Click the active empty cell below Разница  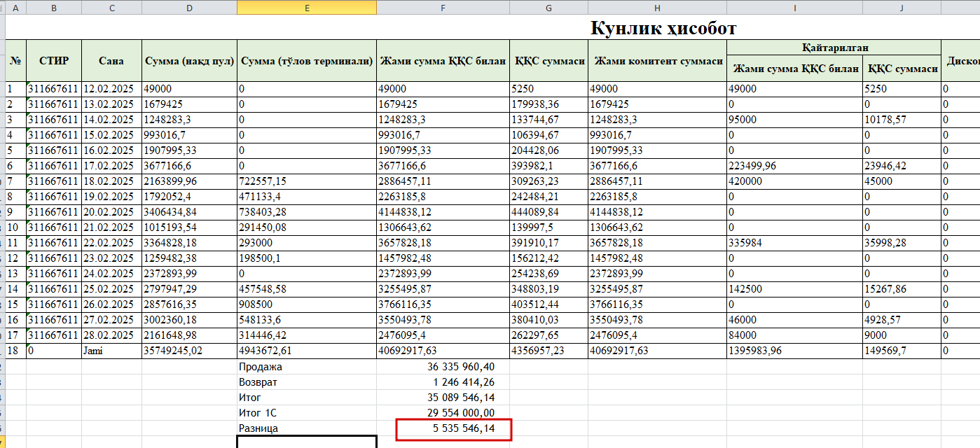(x=307, y=442)
